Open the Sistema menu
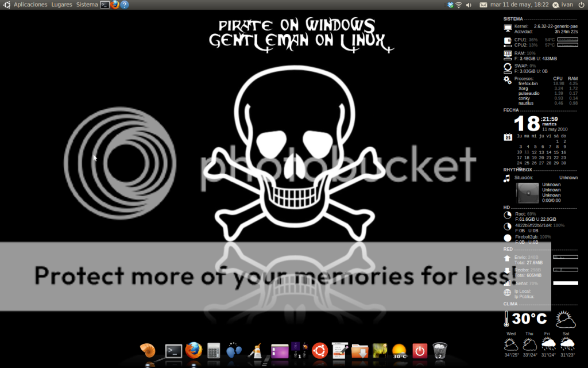Screen dimensions: 588x368 tap(87, 5)
